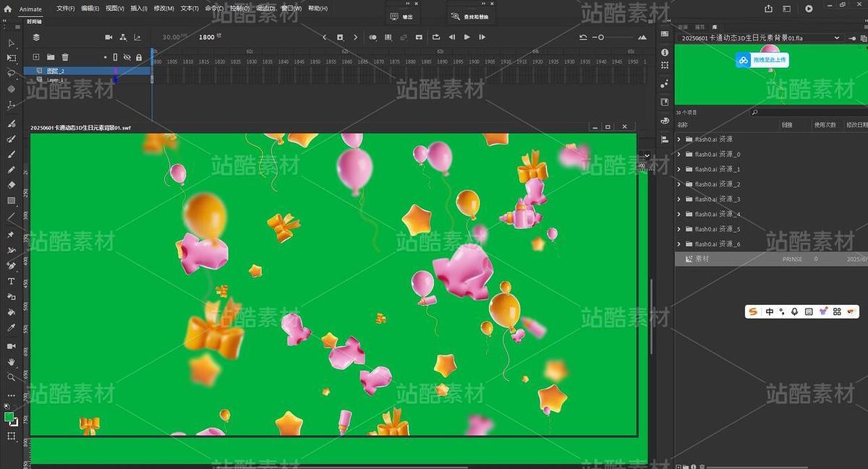This screenshot has width=868, height=469.
Task: Select the Text tool
Action: coord(11,280)
